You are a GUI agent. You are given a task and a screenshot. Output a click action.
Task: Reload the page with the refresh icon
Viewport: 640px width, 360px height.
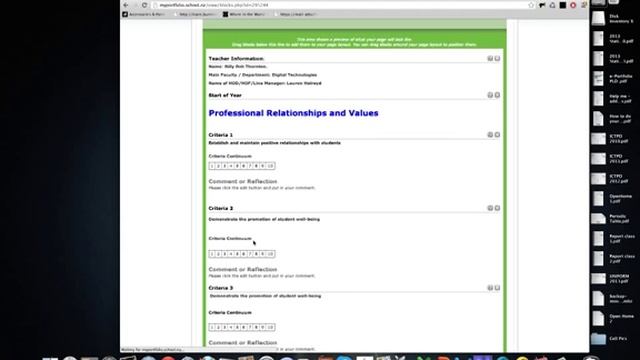click(x=144, y=5)
